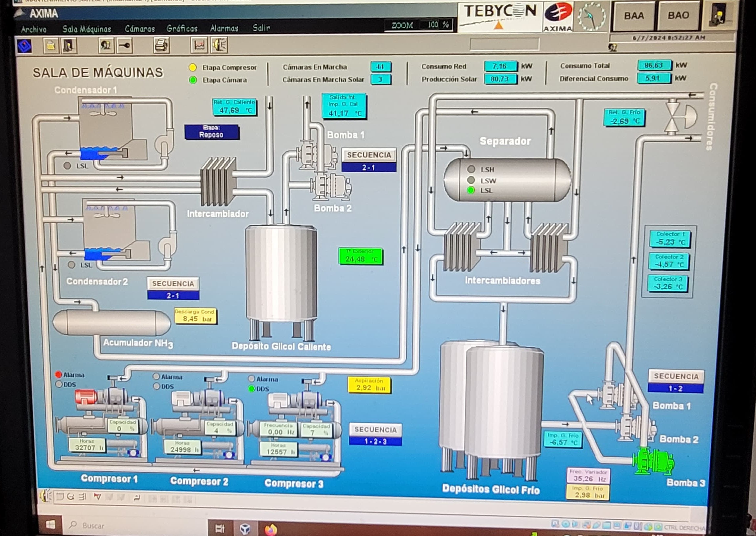This screenshot has height=536, width=756.
Task: Open the Windows Start button
Action: click(x=50, y=525)
